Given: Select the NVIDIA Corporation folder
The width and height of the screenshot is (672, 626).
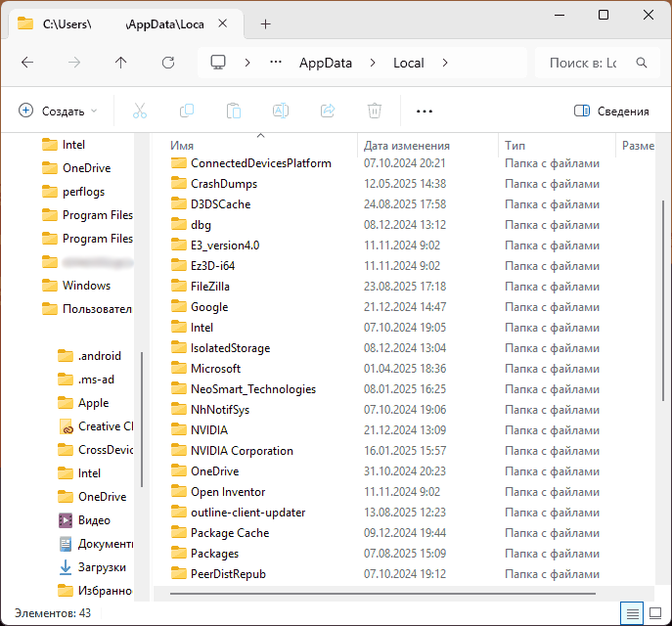Looking at the screenshot, I should click(x=232, y=451).
